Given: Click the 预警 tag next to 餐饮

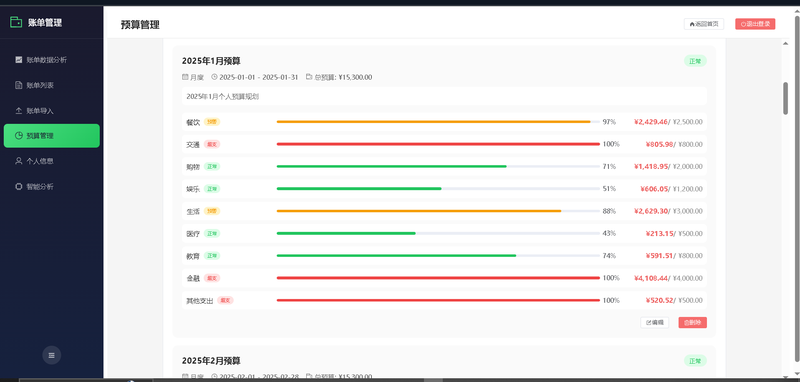Looking at the screenshot, I should [x=212, y=122].
